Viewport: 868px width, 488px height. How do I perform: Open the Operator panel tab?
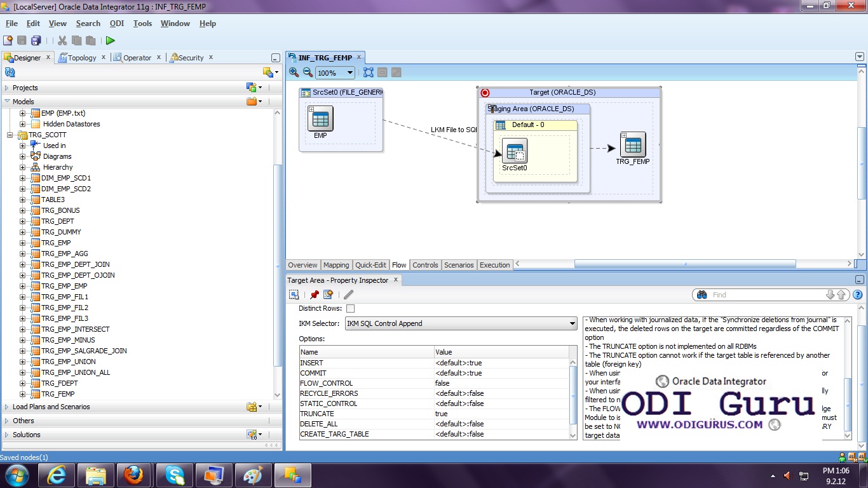tap(136, 57)
